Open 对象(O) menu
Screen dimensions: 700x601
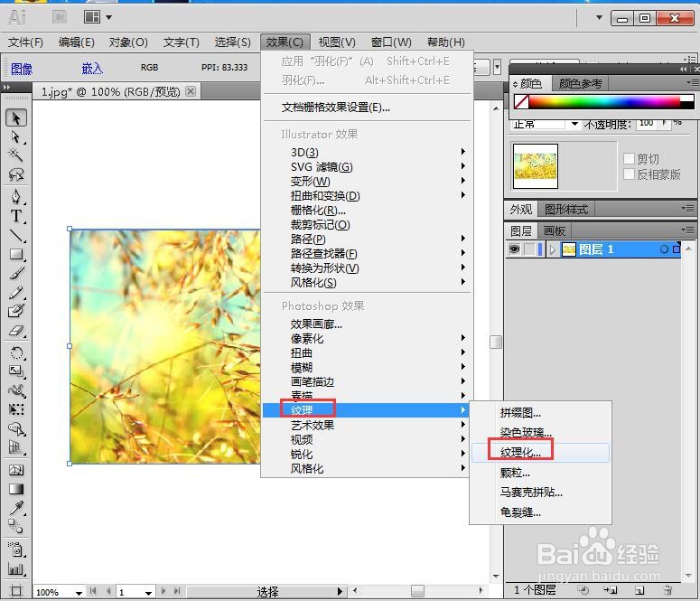click(128, 42)
